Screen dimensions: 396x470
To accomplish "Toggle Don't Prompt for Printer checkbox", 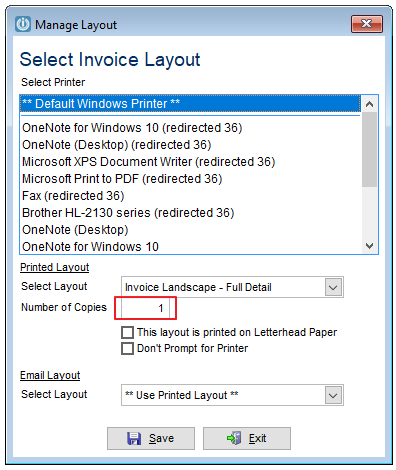I will pyautogui.click(x=127, y=348).
